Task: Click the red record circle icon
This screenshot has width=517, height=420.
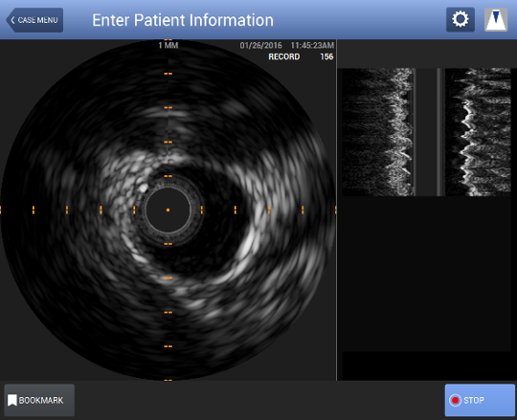Action: pos(456,400)
